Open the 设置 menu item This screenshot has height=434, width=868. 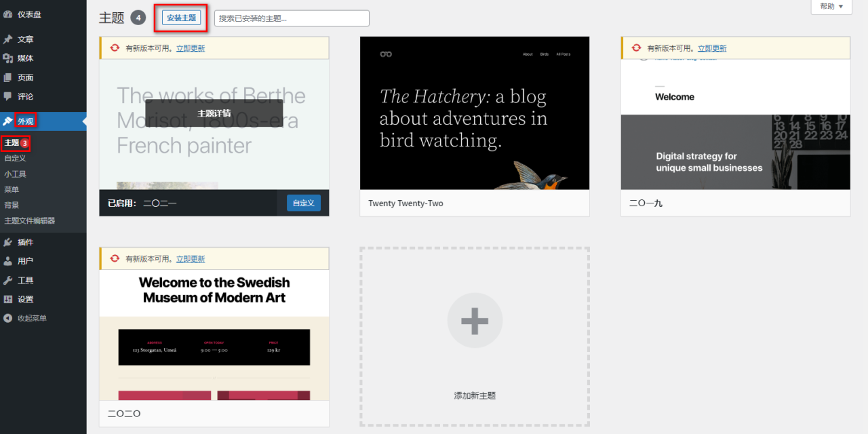26,299
